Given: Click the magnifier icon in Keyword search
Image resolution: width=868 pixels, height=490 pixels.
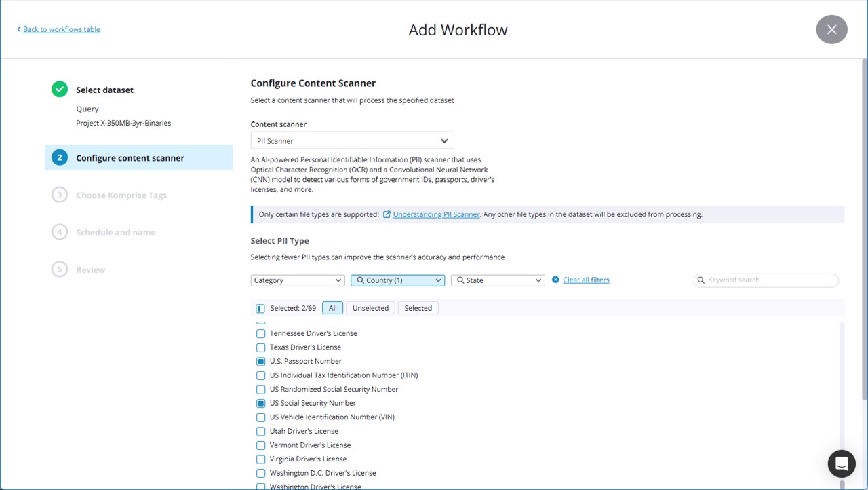Looking at the screenshot, I should click(x=701, y=280).
